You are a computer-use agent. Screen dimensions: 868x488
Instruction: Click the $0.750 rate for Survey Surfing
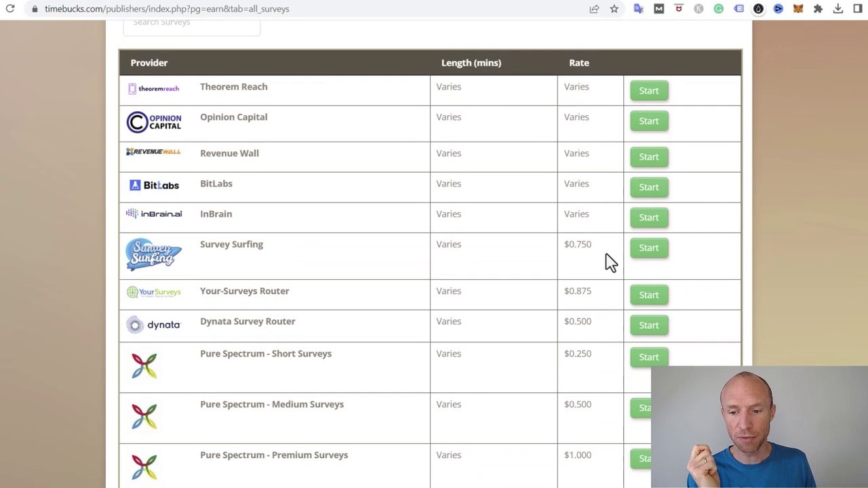tap(578, 245)
